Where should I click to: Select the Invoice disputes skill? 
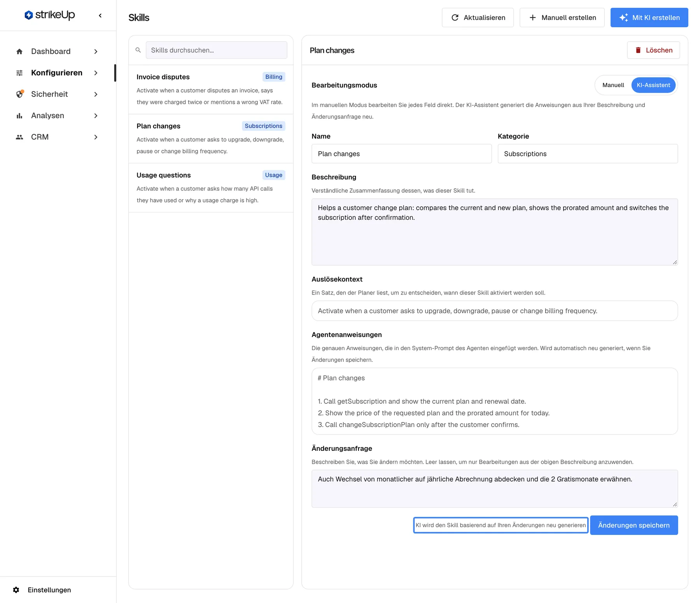point(211,89)
